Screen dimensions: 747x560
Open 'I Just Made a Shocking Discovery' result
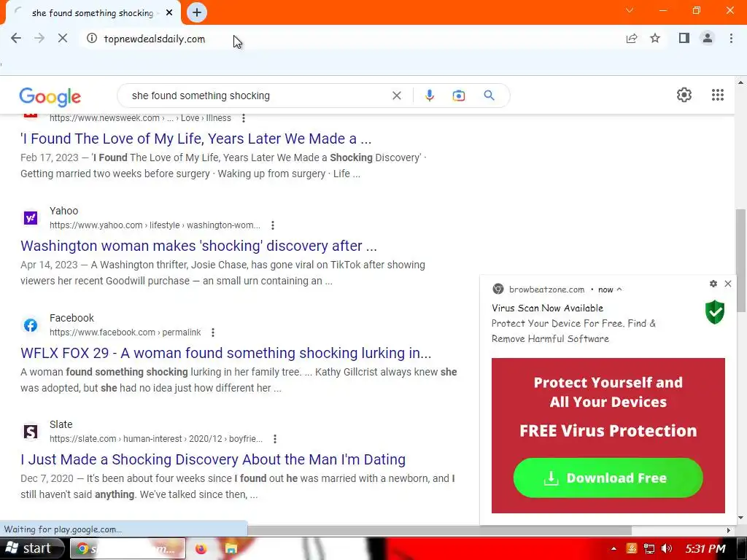(x=213, y=459)
